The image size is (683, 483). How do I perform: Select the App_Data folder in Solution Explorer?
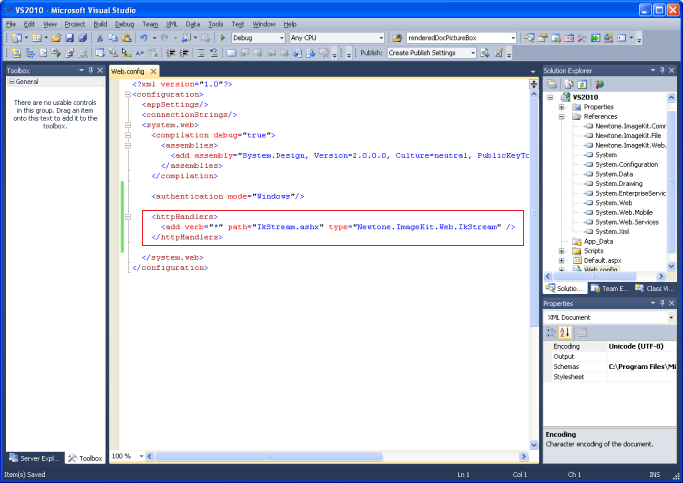pyautogui.click(x=598, y=241)
